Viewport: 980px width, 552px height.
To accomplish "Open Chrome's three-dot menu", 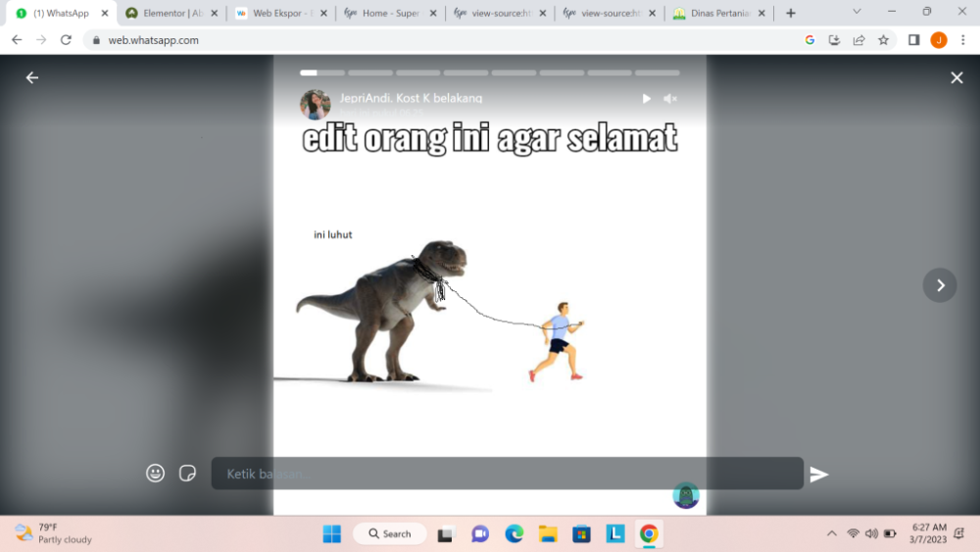I will pos(963,40).
